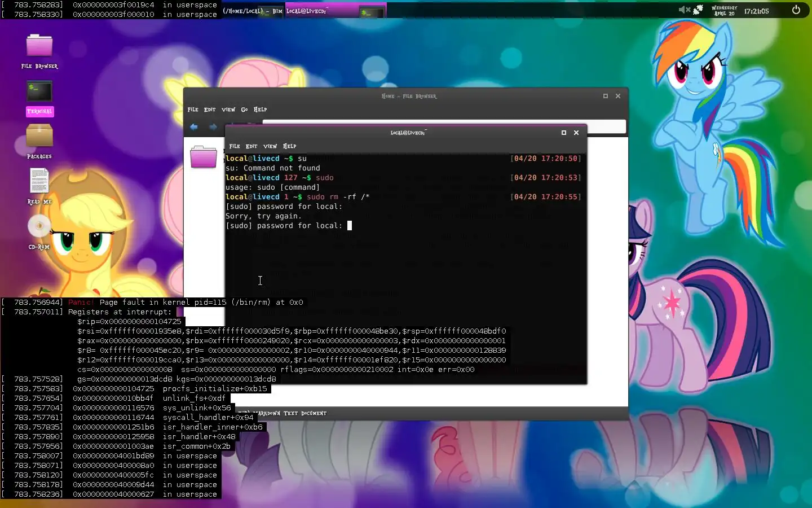Image resolution: width=812 pixels, height=508 pixels.
Task: Click the clock showing 17:21:05
Action: (x=756, y=11)
